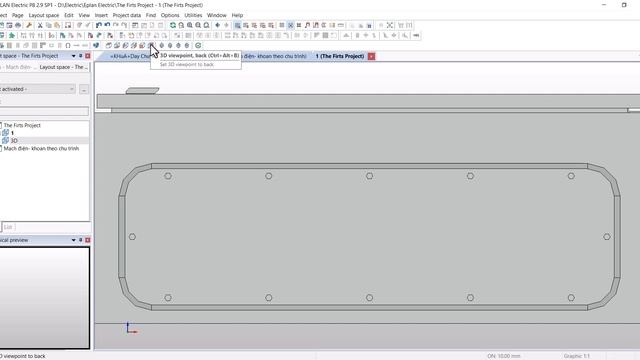Click the blue left navigation arrow icon

point(218,25)
